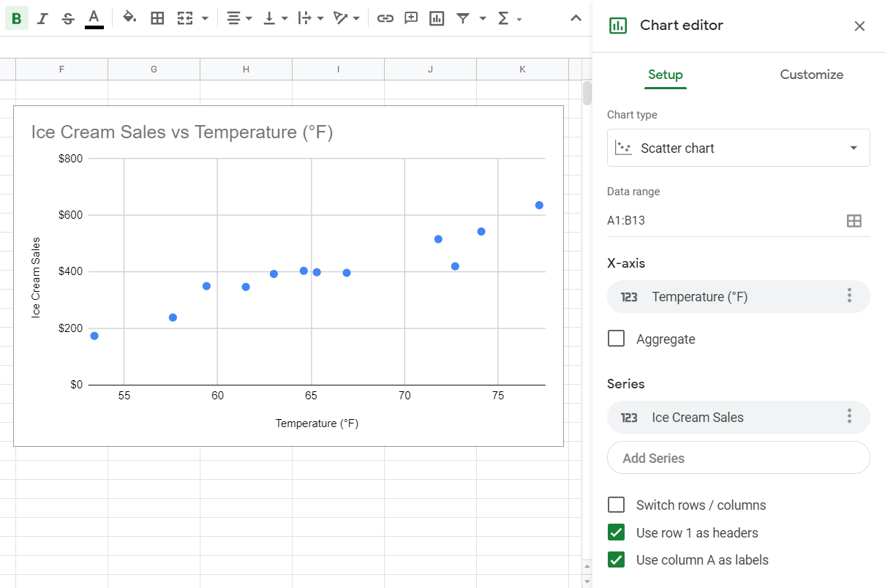Select the Setup tab

(665, 75)
